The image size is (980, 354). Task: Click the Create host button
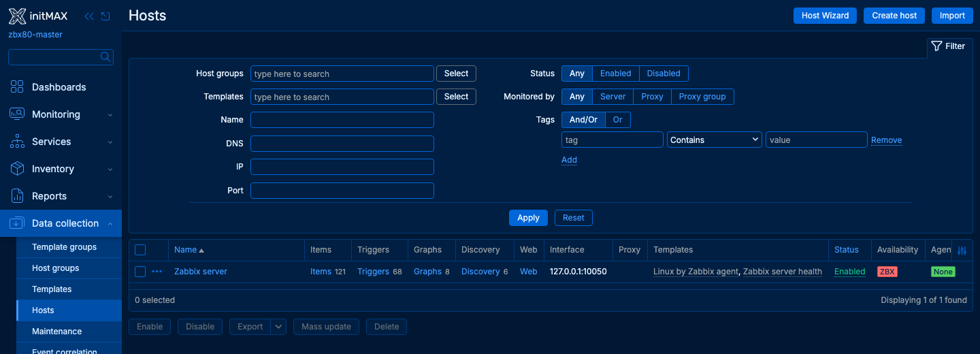pyautogui.click(x=894, y=16)
